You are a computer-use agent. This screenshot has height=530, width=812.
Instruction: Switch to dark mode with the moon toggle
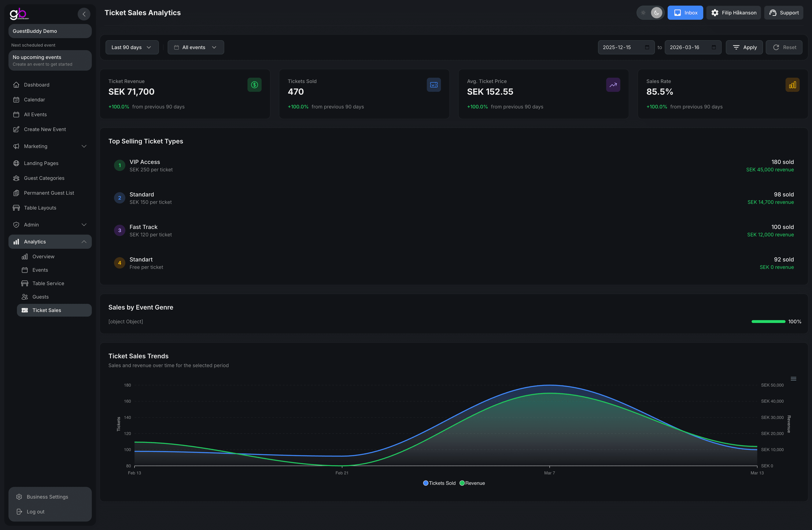(x=656, y=13)
